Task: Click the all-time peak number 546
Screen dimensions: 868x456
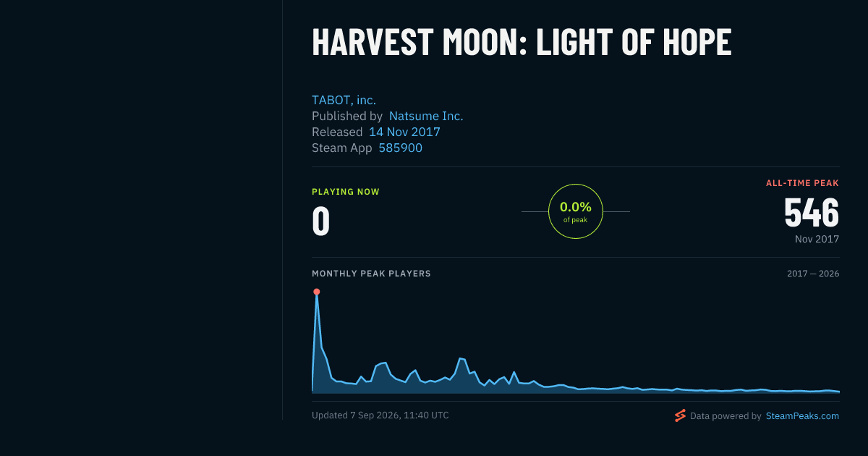Action: (x=812, y=213)
